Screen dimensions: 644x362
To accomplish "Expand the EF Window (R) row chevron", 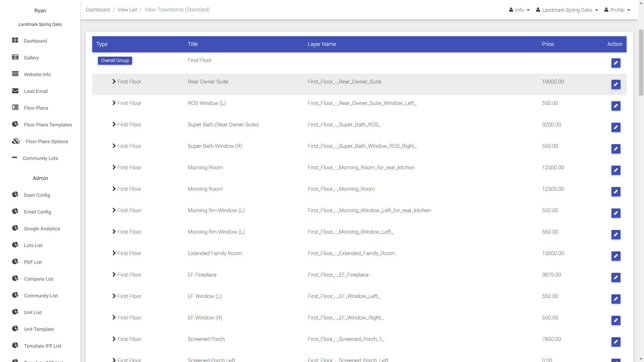I will pyautogui.click(x=114, y=317).
